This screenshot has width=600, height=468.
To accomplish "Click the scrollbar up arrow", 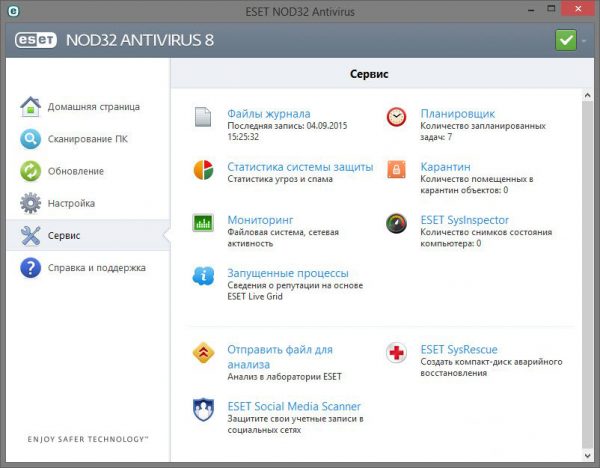I will [588, 96].
